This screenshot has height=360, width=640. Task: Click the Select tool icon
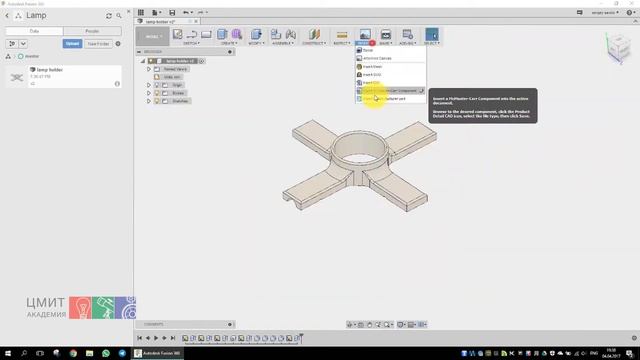click(432, 34)
